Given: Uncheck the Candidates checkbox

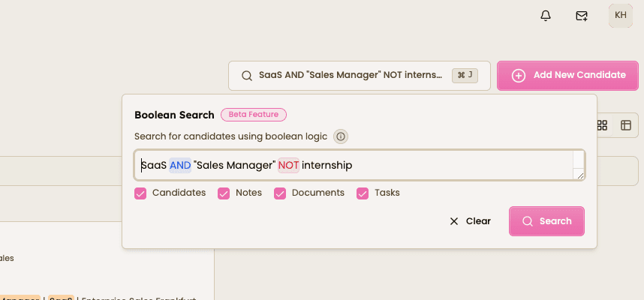Looking at the screenshot, I should coord(141,193).
